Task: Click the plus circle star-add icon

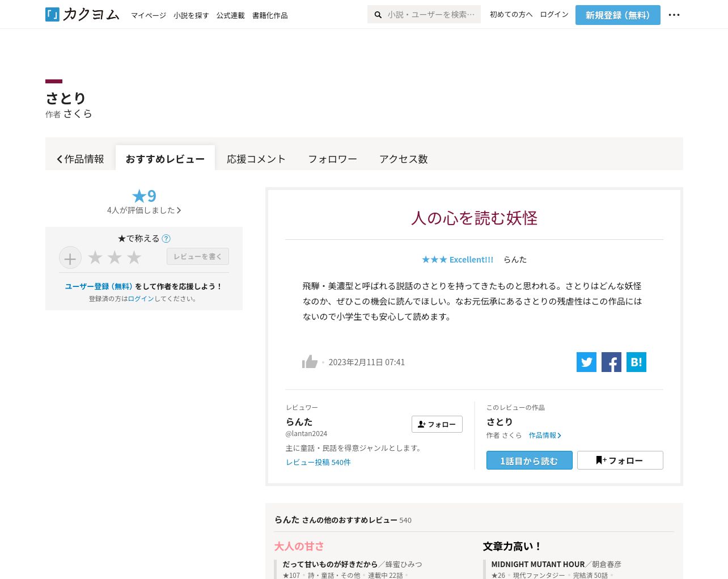Action: click(70, 258)
